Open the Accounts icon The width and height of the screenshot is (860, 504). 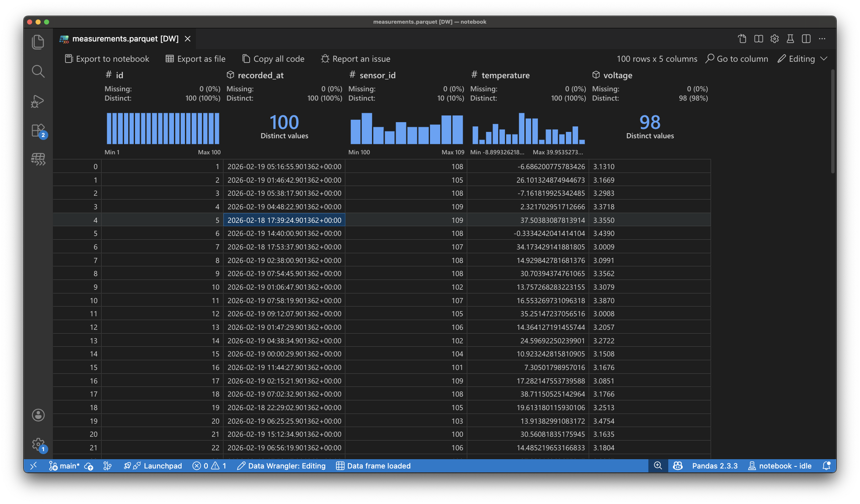[38, 415]
